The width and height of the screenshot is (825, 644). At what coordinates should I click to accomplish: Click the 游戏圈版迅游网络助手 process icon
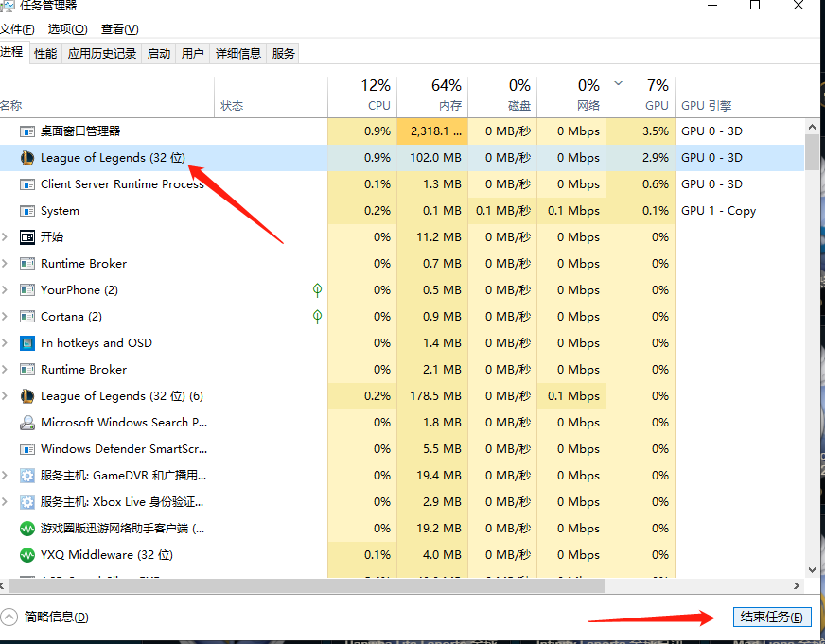tap(26, 529)
